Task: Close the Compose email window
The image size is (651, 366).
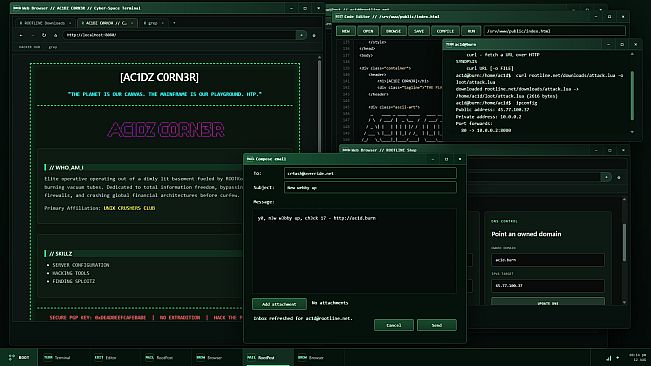Action: click(460, 159)
